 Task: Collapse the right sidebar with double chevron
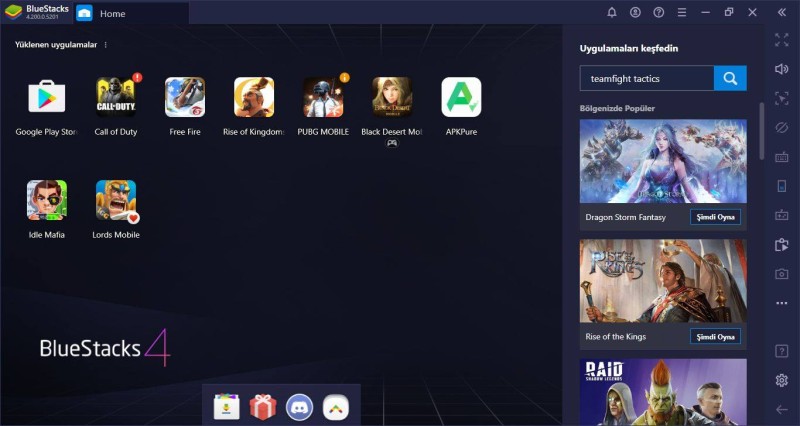[x=782, y=12]
